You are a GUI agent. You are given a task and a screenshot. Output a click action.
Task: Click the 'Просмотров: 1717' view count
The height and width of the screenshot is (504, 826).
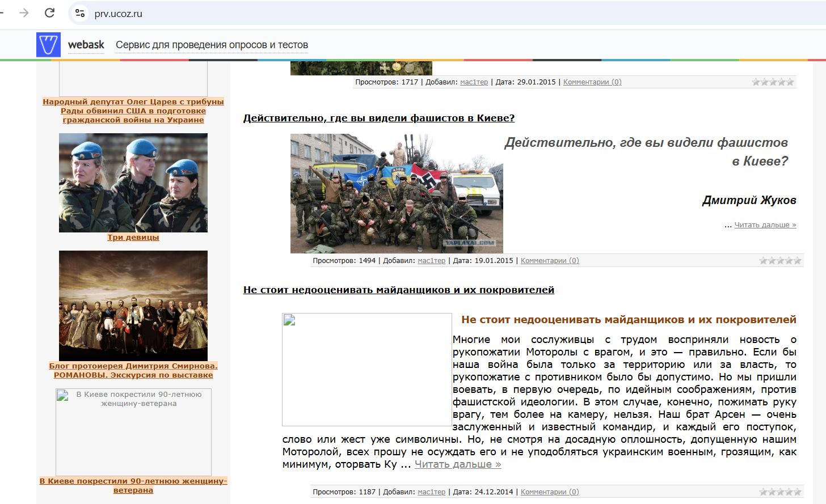pyautogui.click(x=386, y=82)
